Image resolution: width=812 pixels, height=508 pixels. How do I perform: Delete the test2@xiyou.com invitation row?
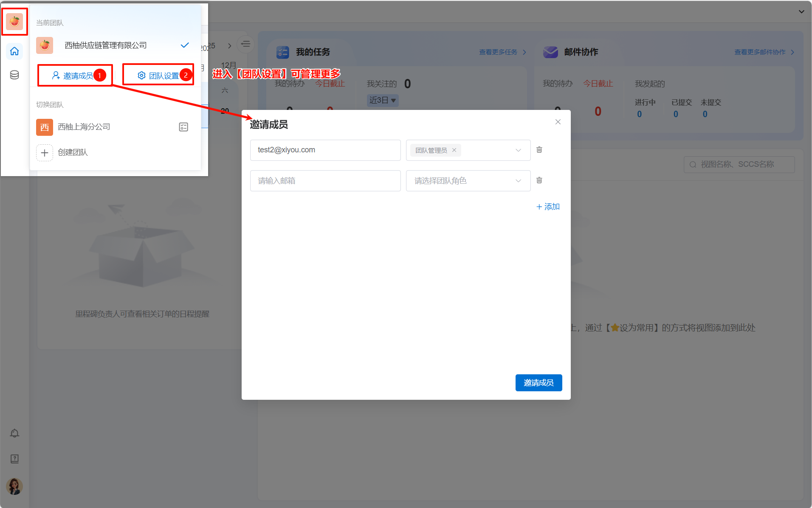[x=539, y=150]
